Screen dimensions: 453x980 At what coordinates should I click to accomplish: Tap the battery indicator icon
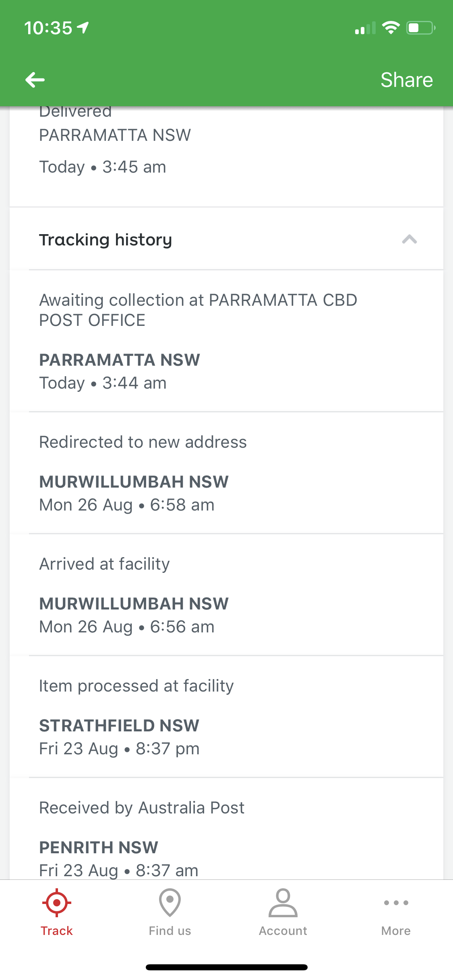point(421,28)
